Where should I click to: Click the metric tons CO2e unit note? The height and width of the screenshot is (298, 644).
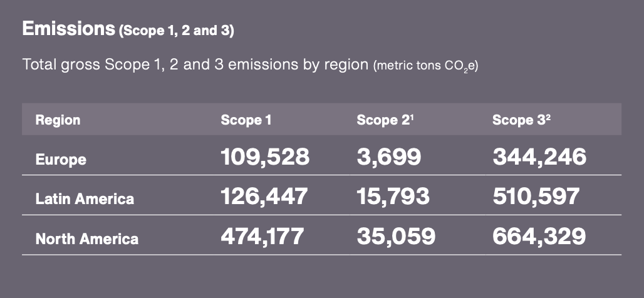425,66
